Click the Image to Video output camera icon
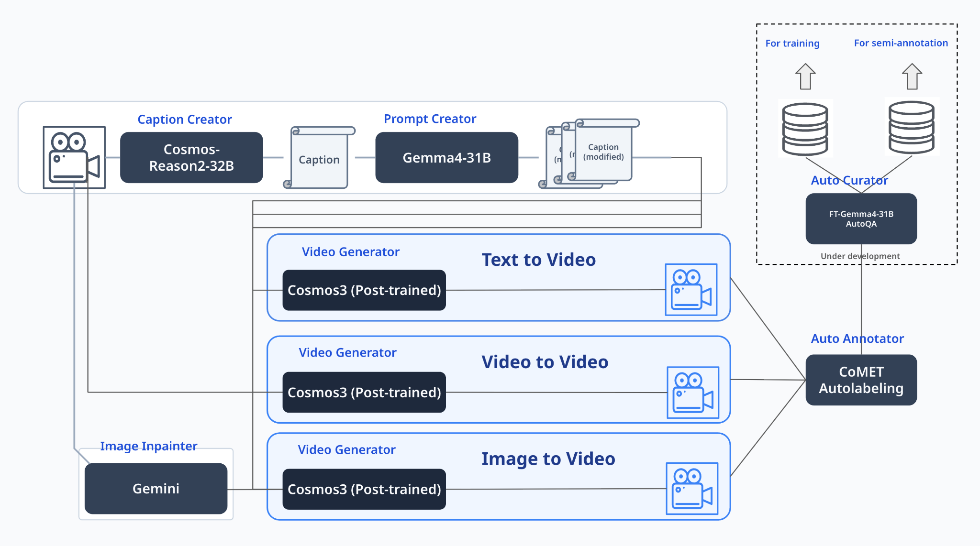Viewport: 980px width, 546px height. point(692,489)
